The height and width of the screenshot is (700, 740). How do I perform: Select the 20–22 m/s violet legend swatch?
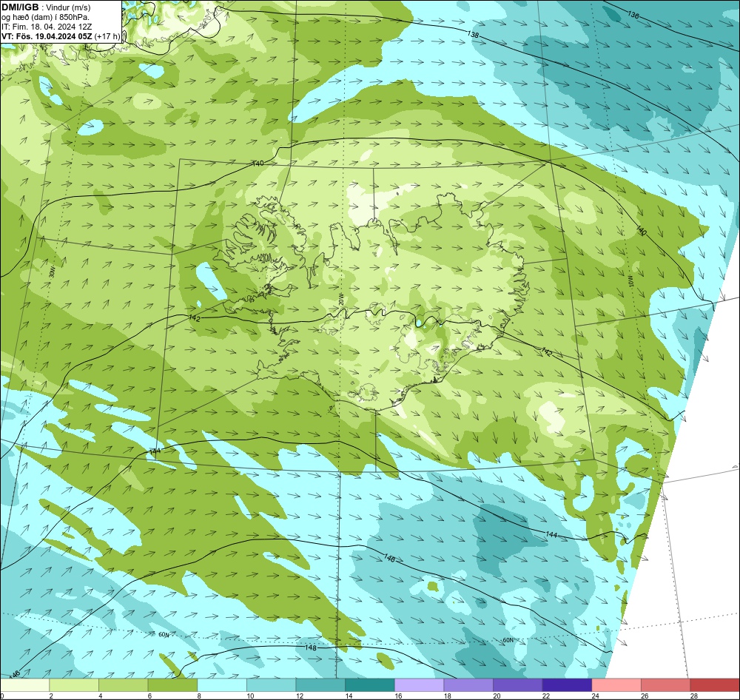pyautogui.click(x=518, y=684)
